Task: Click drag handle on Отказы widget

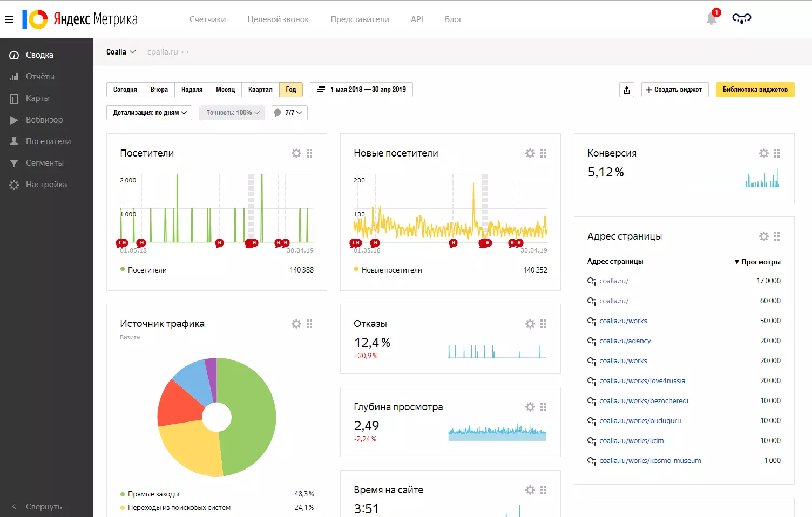Action: (543, 324)
